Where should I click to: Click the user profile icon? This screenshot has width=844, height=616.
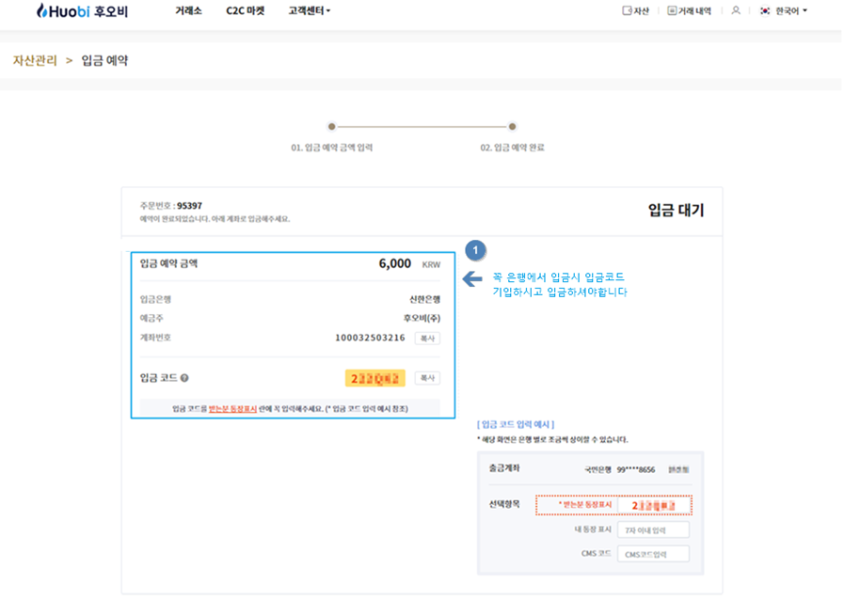736,10
